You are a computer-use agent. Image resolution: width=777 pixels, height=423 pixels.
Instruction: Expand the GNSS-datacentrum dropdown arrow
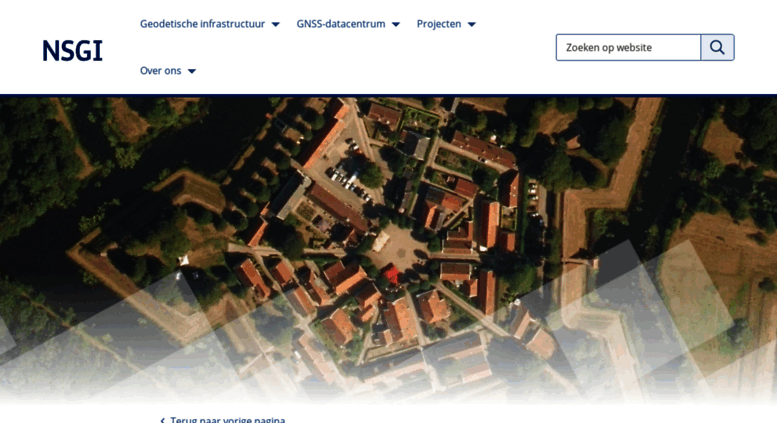point(395,24)
